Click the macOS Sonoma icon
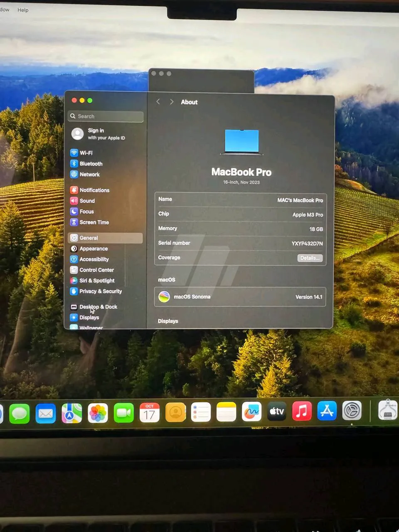Viewport: 399px width, 532px height. click(x=164, y=297)
